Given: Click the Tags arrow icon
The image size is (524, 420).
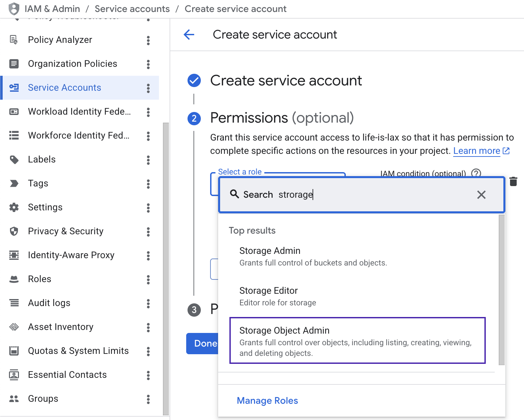Looking at the screenshot, I should pos(14,183).
